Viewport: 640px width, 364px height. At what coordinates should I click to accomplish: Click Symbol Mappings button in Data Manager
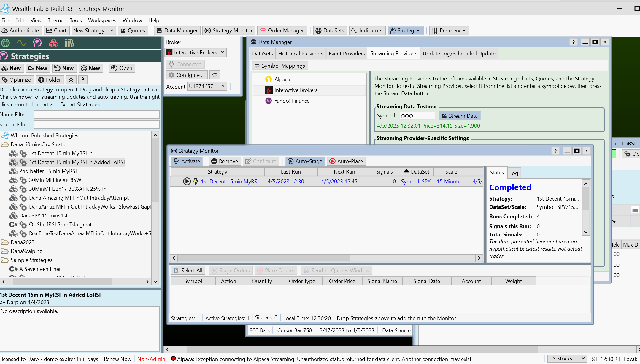pos(280,66)
